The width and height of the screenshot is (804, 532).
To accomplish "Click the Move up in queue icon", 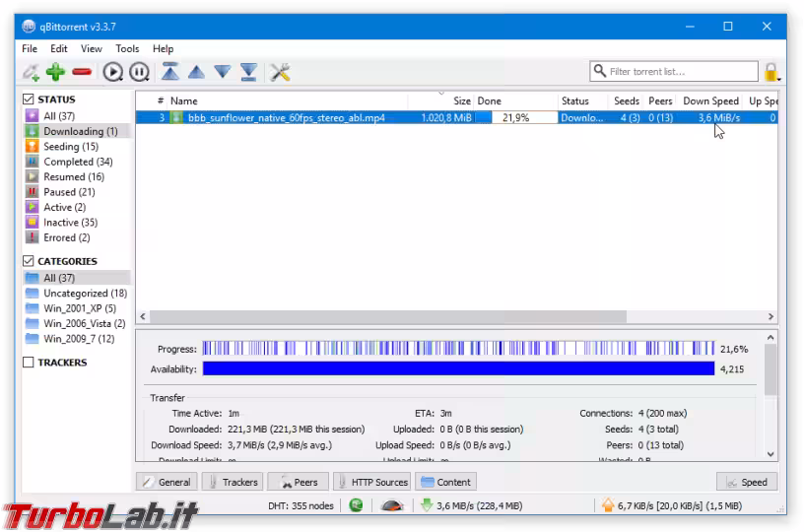I will tap(196, 72).
